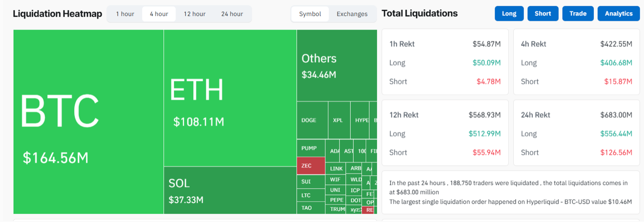The image size is (644, 222).
Task: Click the Others $34.46M tile
Action: click(337, 65)
